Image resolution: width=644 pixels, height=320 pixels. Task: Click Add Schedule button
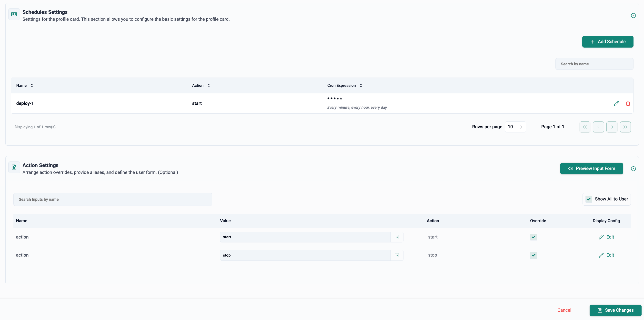coord(607,42)
